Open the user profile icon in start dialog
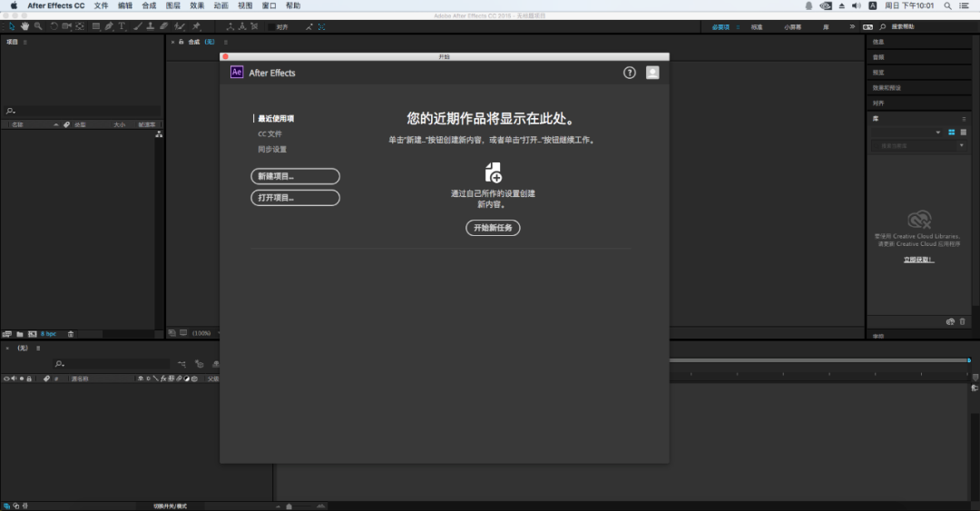The width and height of the screenshot is (980, 511). pos(652,73)
